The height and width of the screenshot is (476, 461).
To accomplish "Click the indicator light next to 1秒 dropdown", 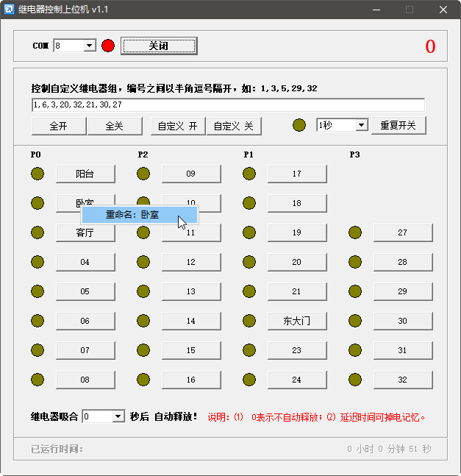I will coord(299,125).
